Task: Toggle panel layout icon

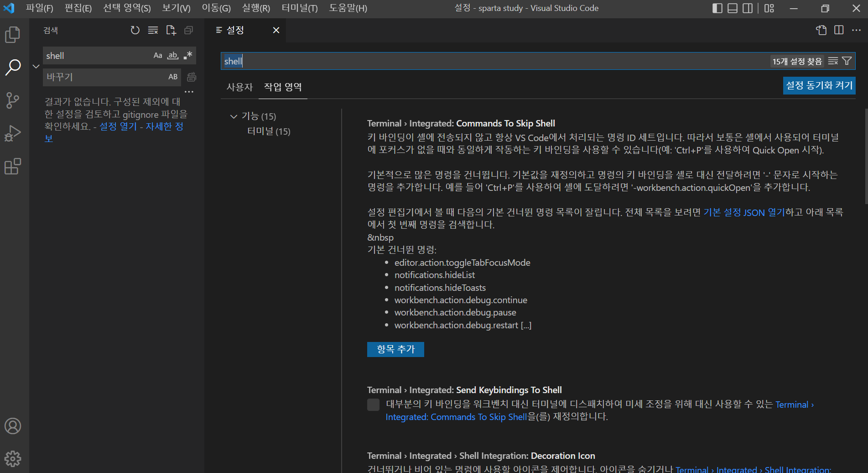Action: tap(733, 8)
